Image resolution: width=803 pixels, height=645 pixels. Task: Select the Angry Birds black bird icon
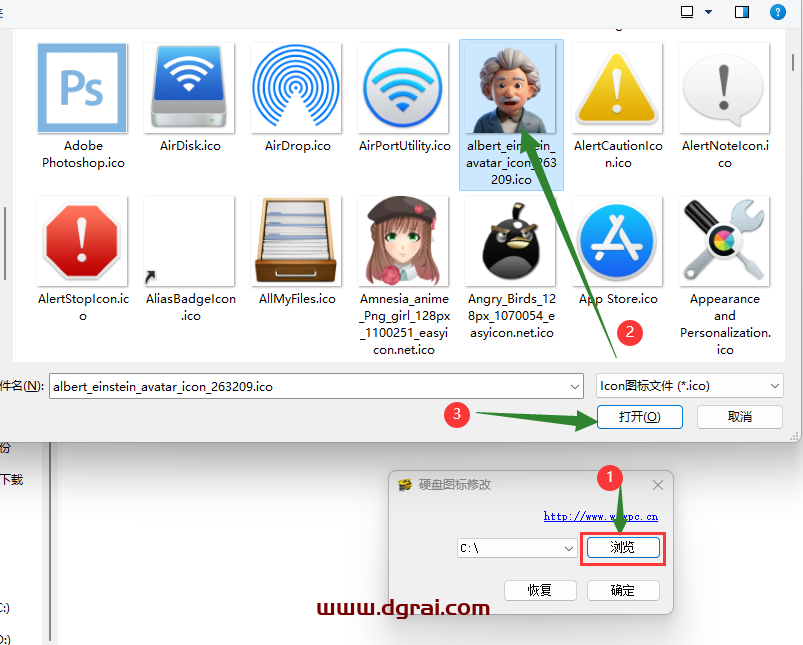pyautogui.click(x=510, y=241)
